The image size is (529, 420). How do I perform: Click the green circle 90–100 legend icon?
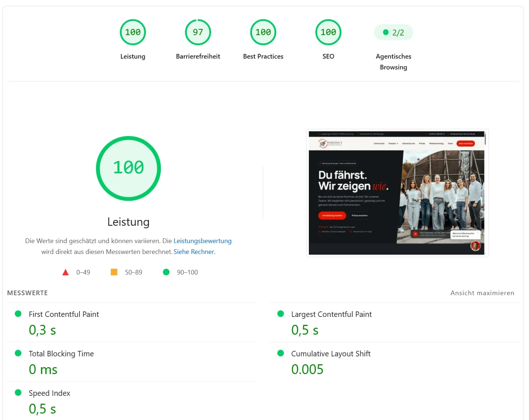(166, 272)
